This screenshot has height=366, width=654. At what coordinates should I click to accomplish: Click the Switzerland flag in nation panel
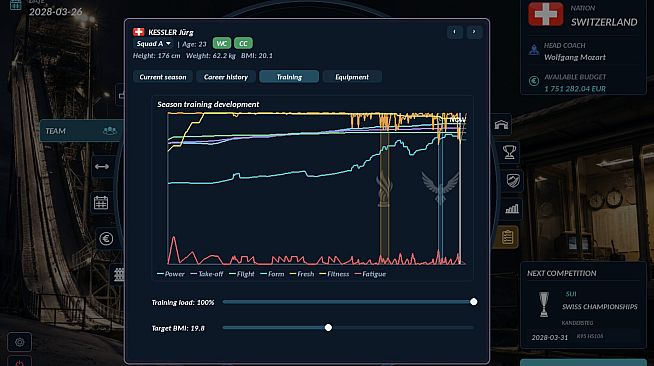click(x=546, y=14)
